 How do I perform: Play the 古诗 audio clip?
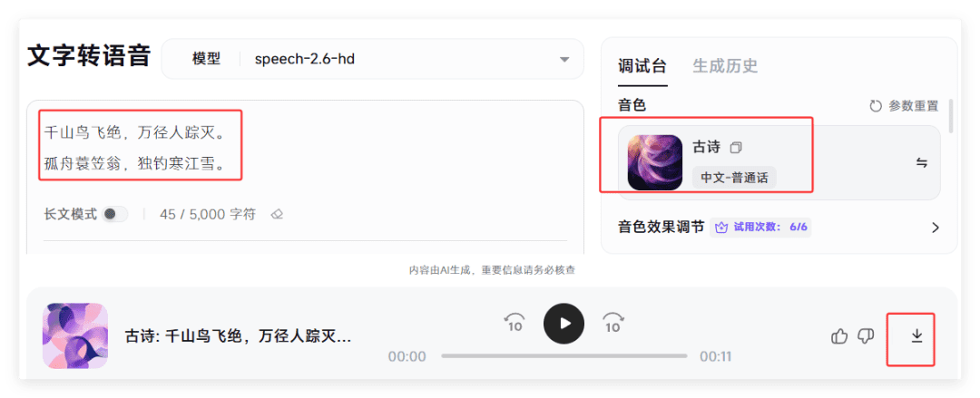563,323
